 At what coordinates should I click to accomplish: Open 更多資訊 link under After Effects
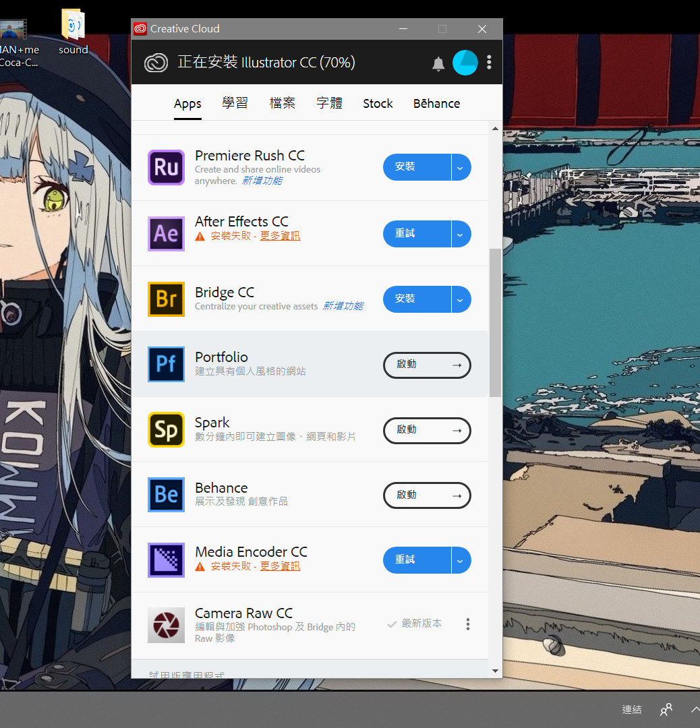280,236
